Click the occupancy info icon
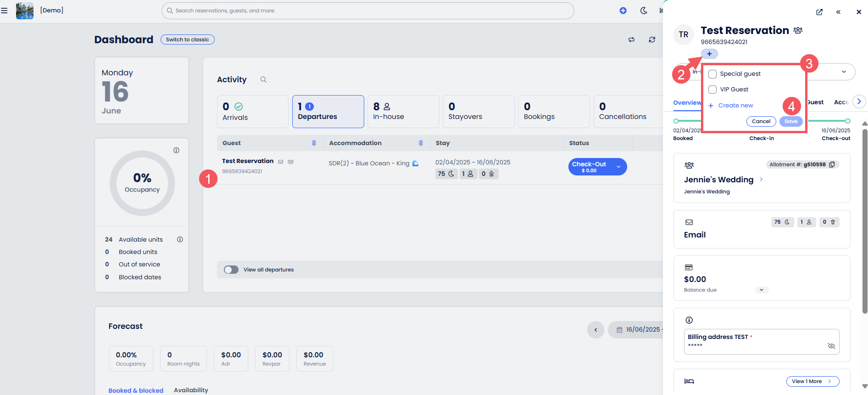This screenshot has width=868, height=395. pos(176,150)
